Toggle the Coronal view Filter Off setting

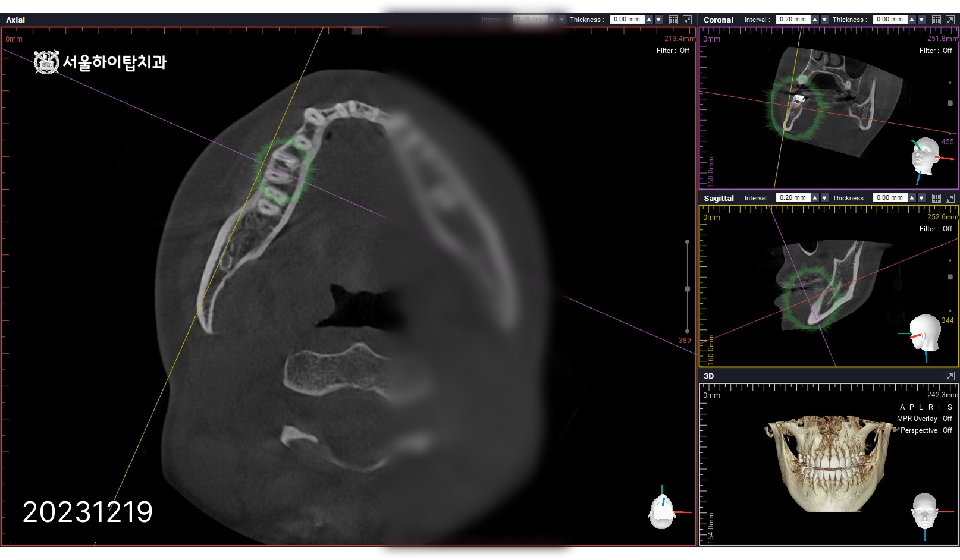pyautogui.click(x=936, y=51)
